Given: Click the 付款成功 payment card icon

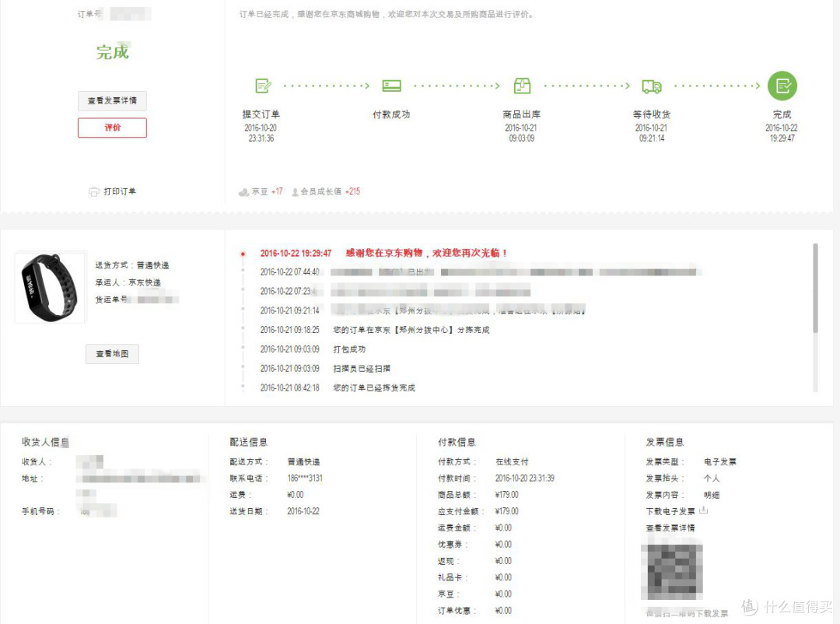Looking at the screenshot, I should [391, 86].
